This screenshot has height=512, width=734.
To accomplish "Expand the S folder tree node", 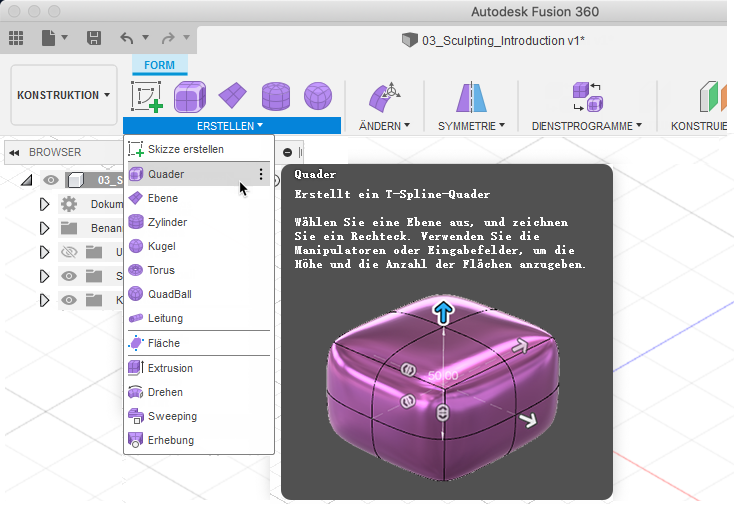I will pos(44,276).
